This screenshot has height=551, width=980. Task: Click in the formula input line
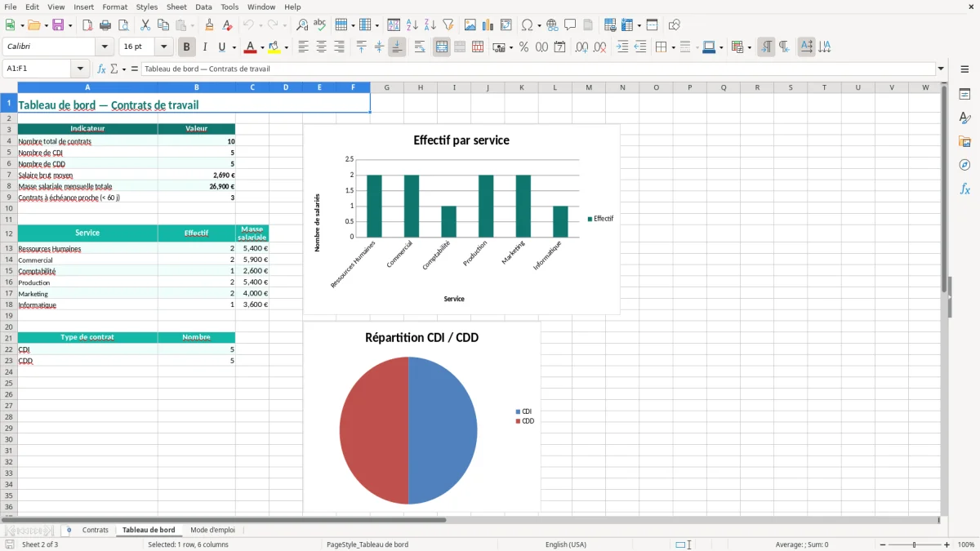point(538,69)
